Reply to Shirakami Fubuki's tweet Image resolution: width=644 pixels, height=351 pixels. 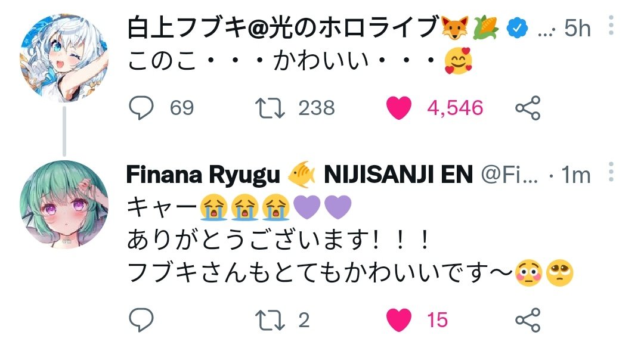(x=141, y=107)
